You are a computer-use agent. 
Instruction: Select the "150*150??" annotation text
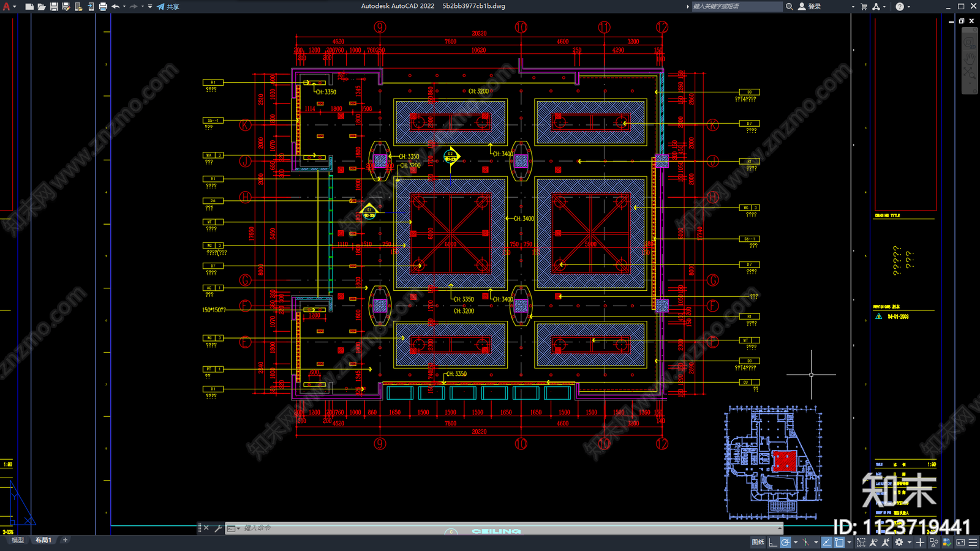[214, 310]
